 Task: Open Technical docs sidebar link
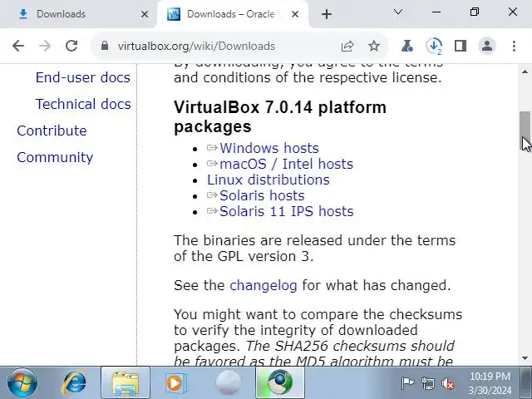click(x=83, y=104)
